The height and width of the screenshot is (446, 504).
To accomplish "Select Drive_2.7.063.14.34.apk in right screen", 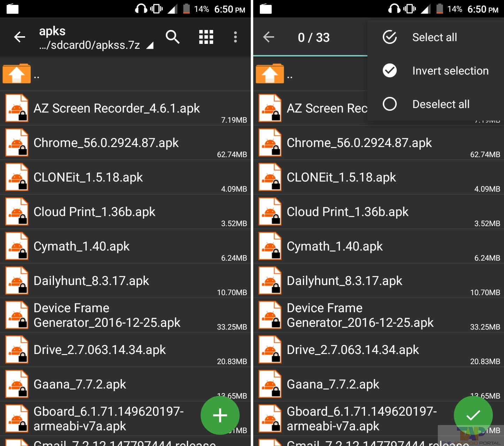I will (x=379, y=349).
